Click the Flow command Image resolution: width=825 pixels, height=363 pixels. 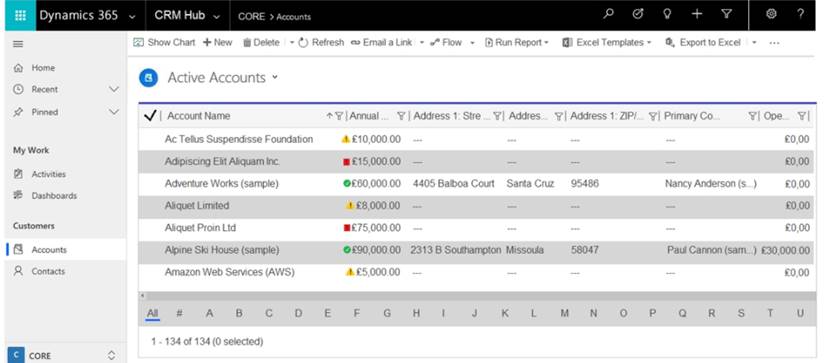(x=446, y=43)
